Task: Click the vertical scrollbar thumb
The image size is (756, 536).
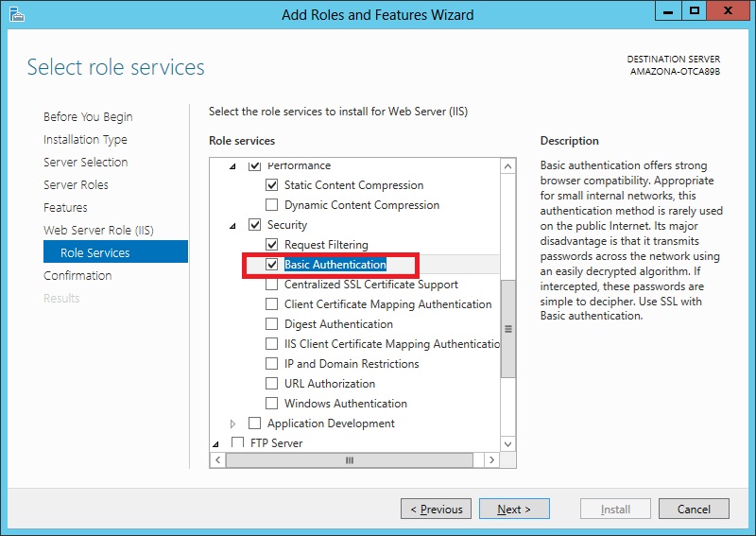Action: click(x=507, y=329)
